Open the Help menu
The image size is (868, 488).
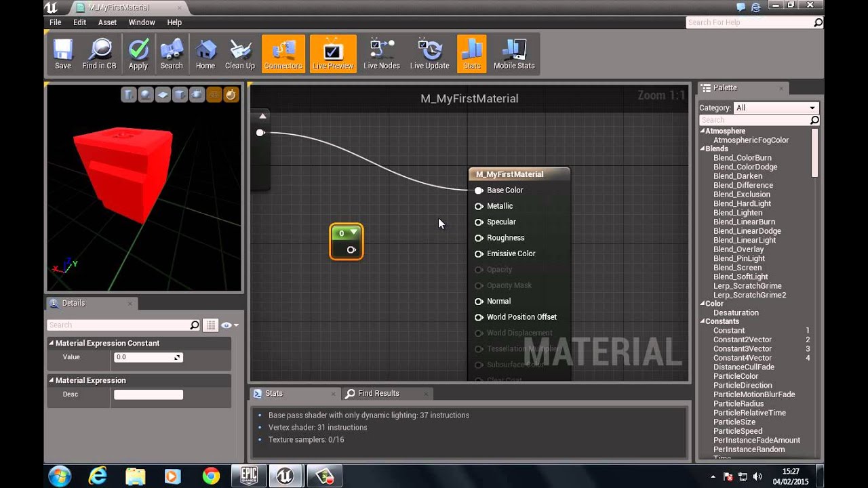[174, 22]
